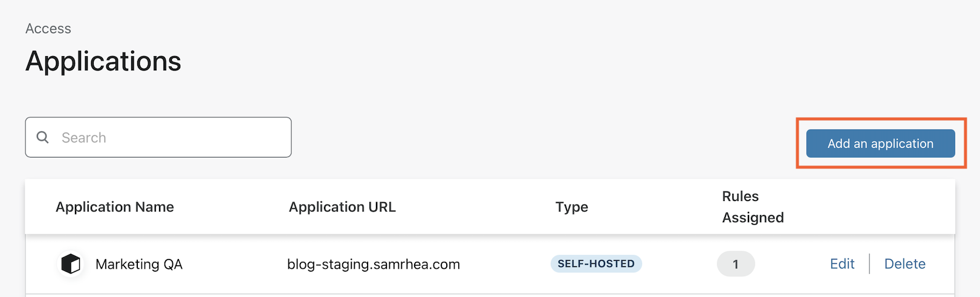Click the Add an application button

tap(880, 144)
